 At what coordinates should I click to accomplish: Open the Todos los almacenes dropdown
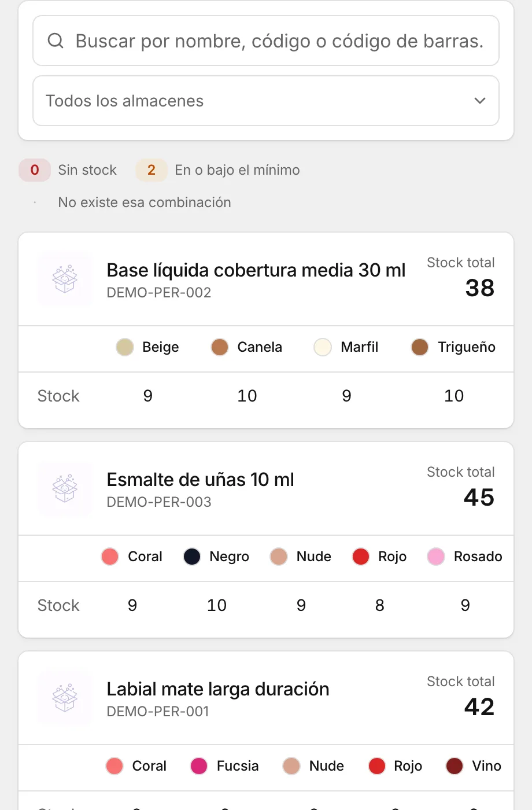coord(266,101)
